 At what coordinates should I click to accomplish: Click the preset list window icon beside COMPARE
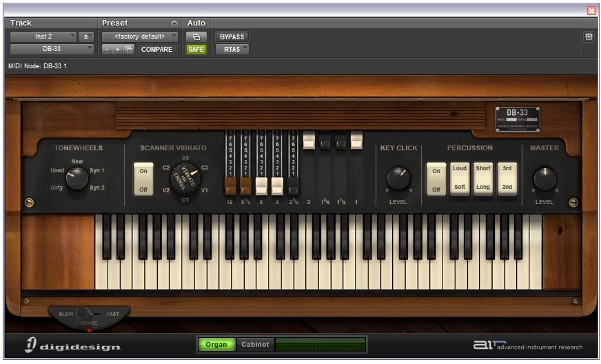point(129,50)
